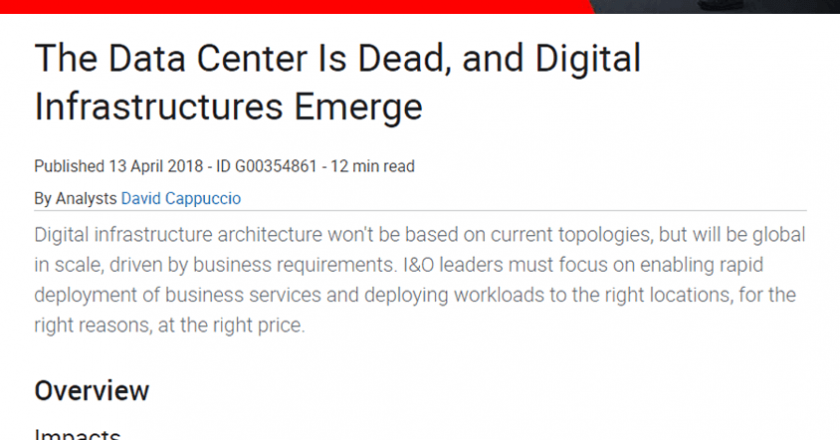The height and width of the screenshot is (440, 840).
Task: Select the word 'Digital' in the title
Action: pyautogui.click(x=588, y=58)
